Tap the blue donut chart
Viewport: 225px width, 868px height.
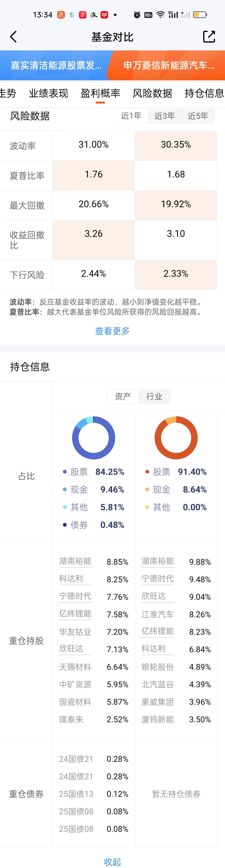94,437
